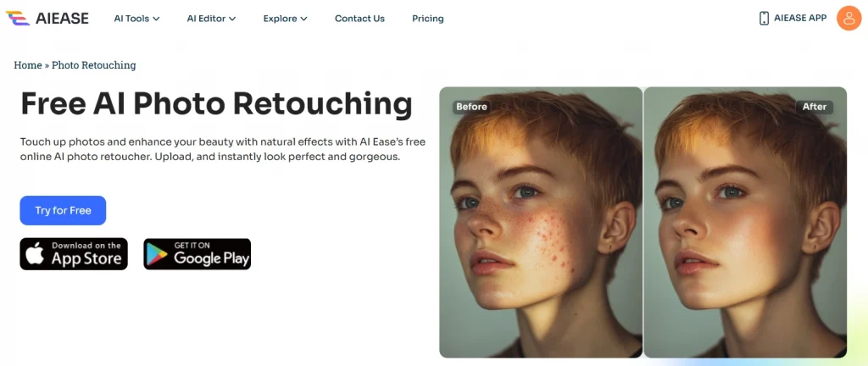The height and width of the screenshot is (366, 868).
Task: Expand the AI Editor dropdown chevron
Action: point(232,19)
